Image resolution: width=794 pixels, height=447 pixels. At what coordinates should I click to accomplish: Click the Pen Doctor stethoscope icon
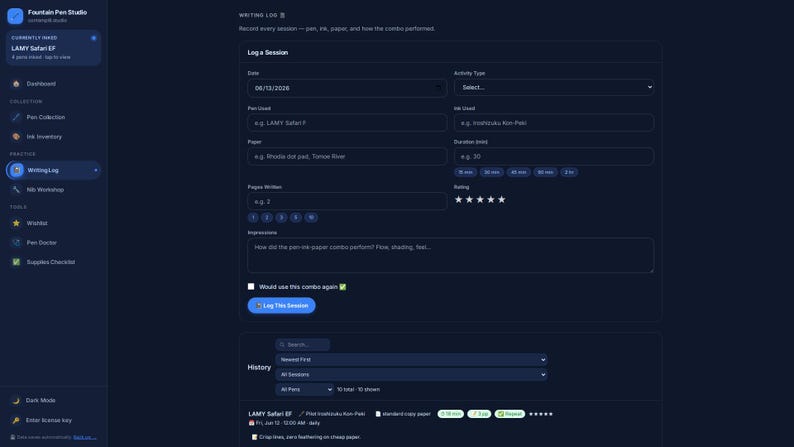pyautogui.click(x=16, y=242)
